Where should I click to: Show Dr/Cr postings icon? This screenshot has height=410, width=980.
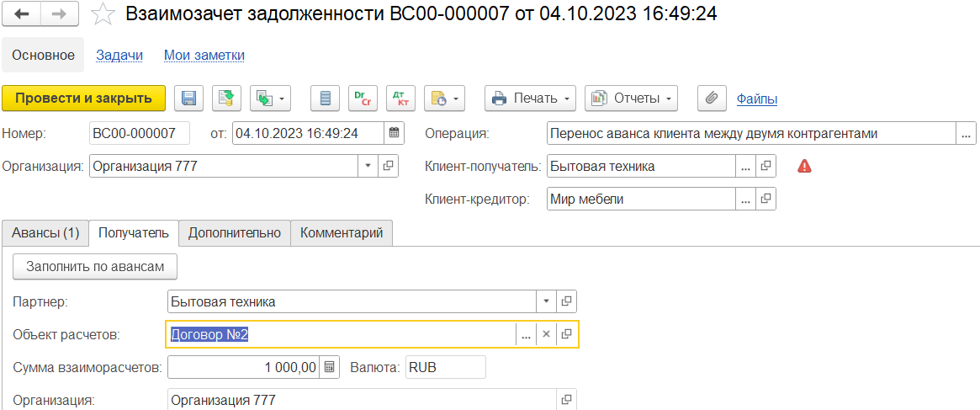point(362,99)
